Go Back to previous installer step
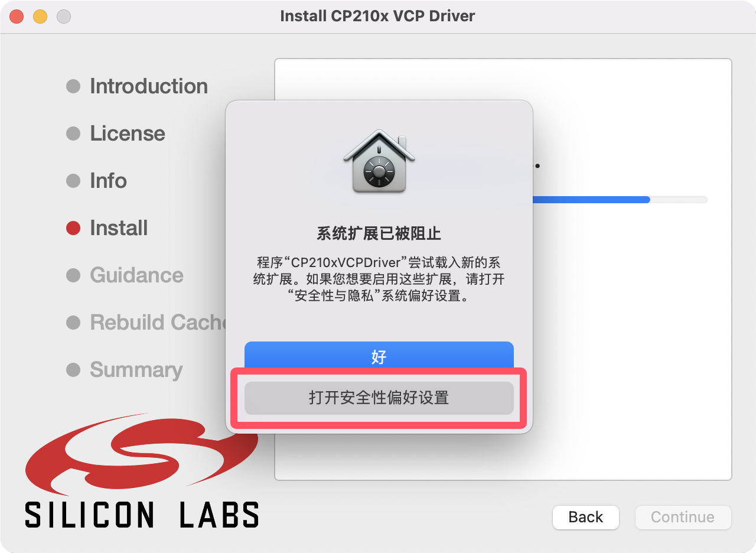The height and width of the screenshot is (553, 756). click(586, 517)
